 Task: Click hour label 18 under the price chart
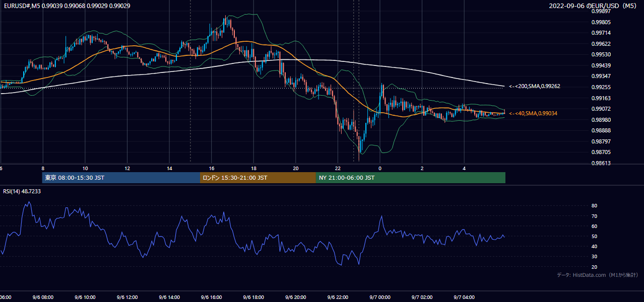click(253, 169)
